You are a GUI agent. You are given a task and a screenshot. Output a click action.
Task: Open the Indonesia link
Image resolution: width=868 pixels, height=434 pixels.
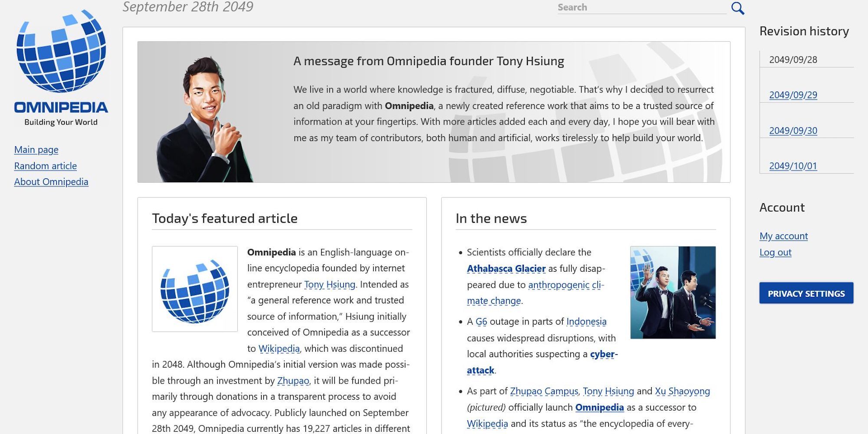(x=586, y=322)
